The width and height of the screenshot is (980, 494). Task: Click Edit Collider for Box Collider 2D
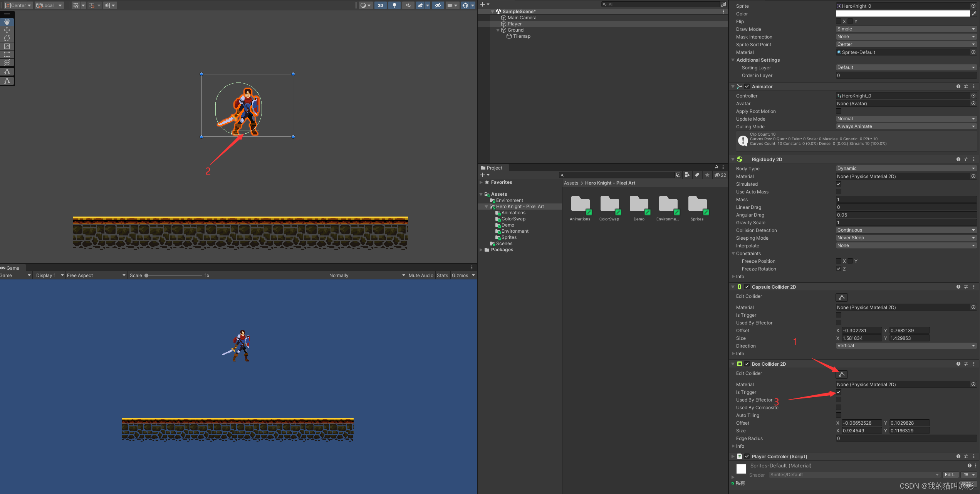point(842,375)
